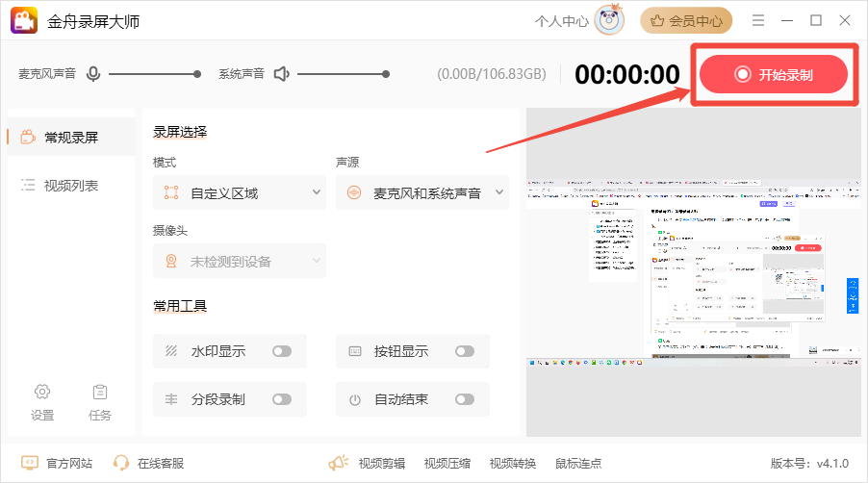Visit the 官方网站 link text

tap(69, 463)
